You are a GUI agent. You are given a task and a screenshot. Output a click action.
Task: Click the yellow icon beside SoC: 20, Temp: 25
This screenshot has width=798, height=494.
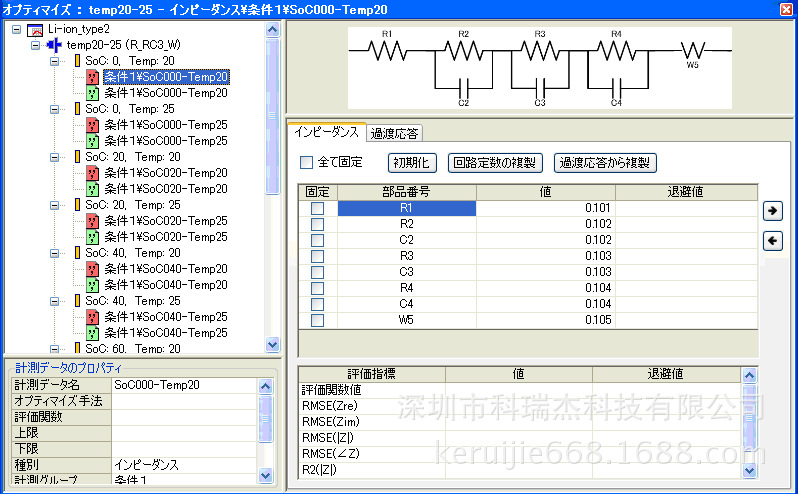tap(77, 205)
